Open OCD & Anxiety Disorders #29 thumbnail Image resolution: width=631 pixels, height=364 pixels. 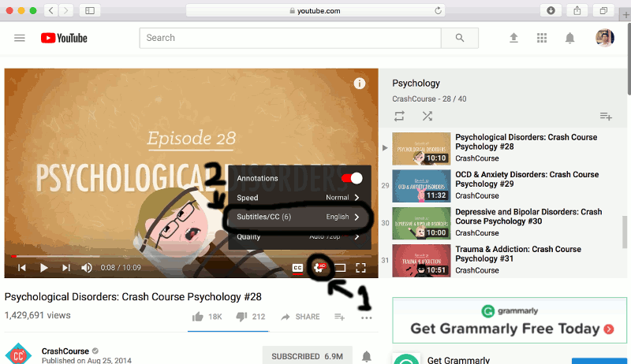(x=421, y=186)
